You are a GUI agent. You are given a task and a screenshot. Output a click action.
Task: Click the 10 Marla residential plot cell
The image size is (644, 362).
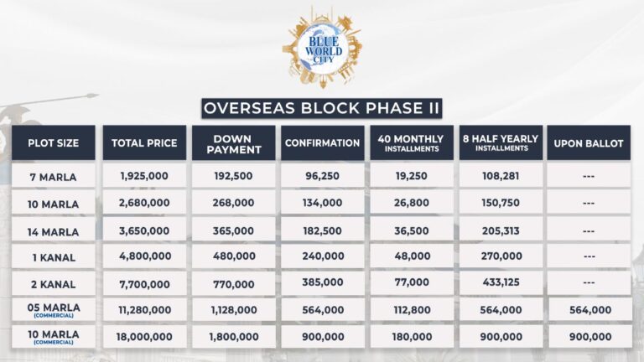pyautogui.click(x=54, y=203)
